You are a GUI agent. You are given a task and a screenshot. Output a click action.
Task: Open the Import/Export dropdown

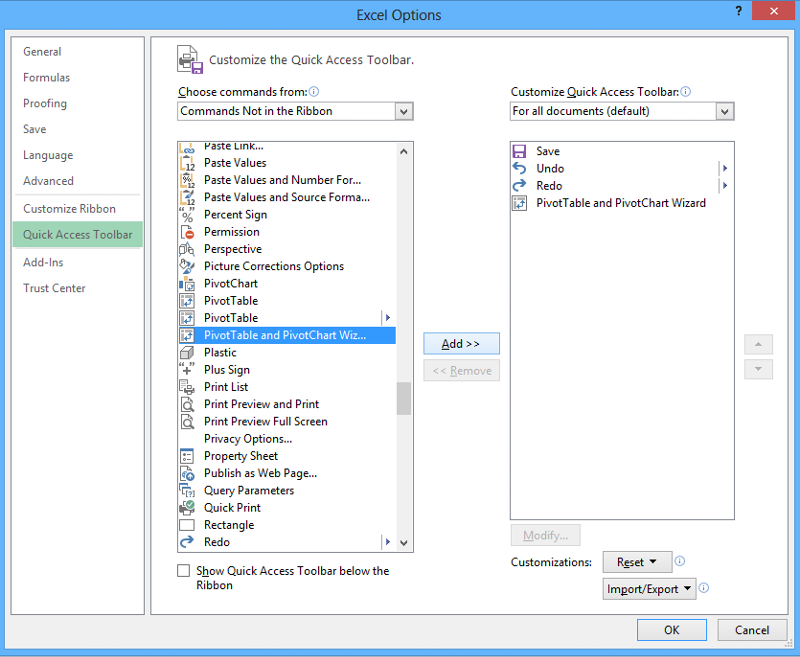point(649,589)
